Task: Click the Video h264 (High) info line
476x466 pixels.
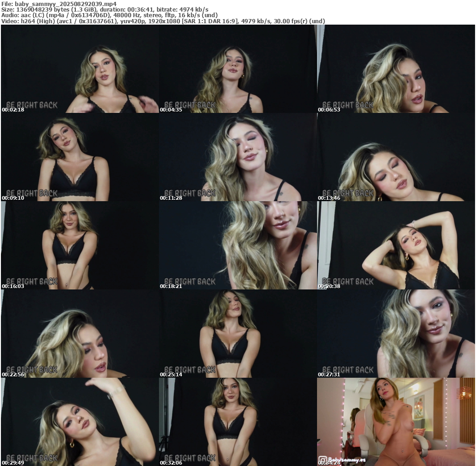Action: point(163,21)
